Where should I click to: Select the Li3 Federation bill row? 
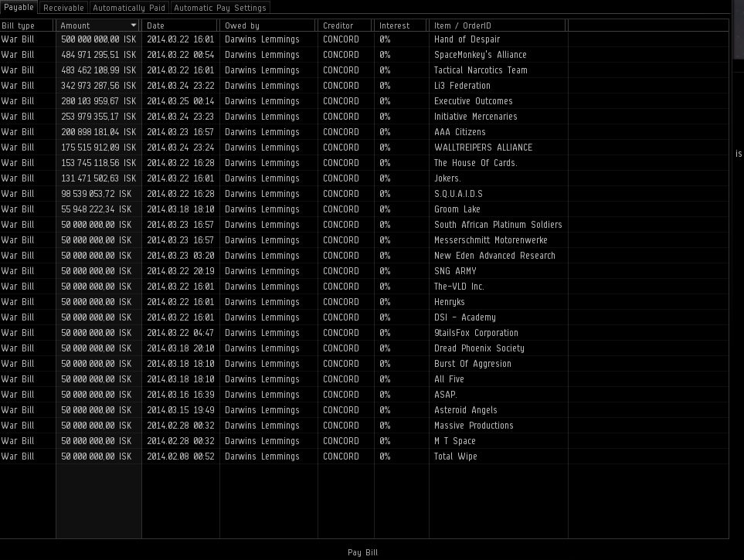tap(365, 86)
